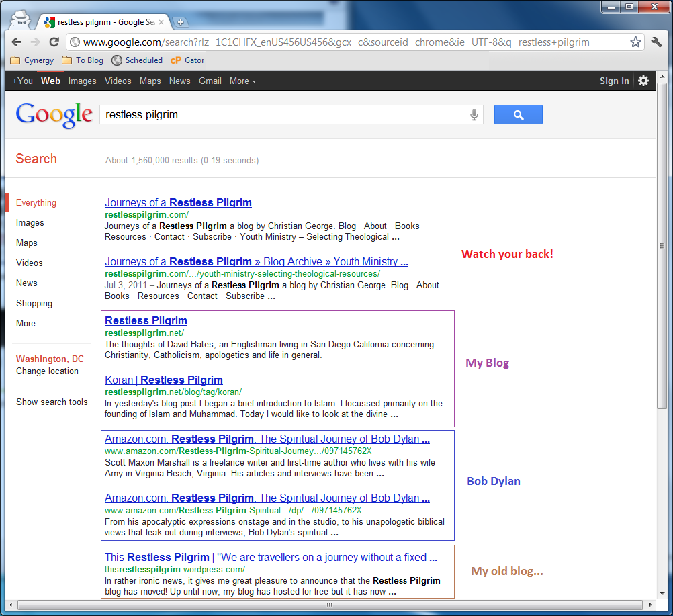Open Gmail from the Google top bar
This screenshot has height=616, width=673.
pos(210,81)
